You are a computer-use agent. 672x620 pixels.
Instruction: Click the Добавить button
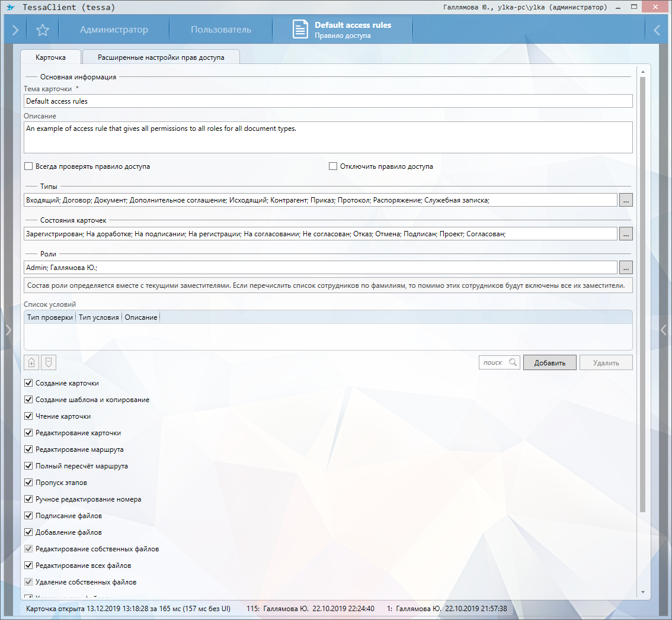[x=549, y=363]
